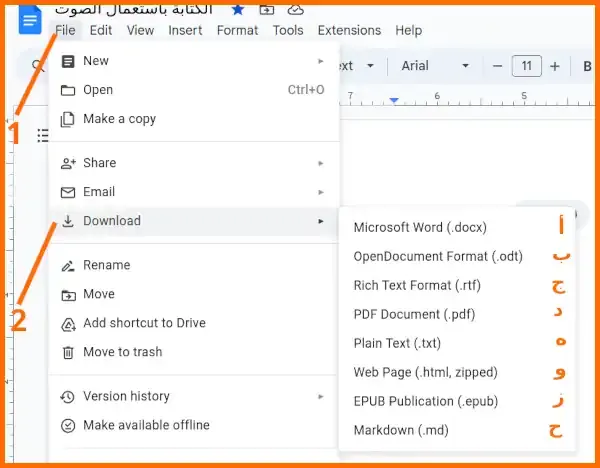Expand the Share submenu

coord(194,163)
